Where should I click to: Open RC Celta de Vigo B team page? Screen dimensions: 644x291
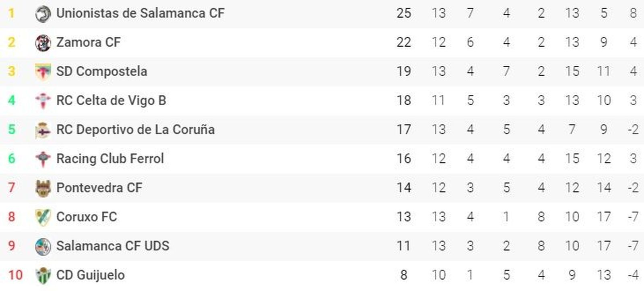coord(111,100)
